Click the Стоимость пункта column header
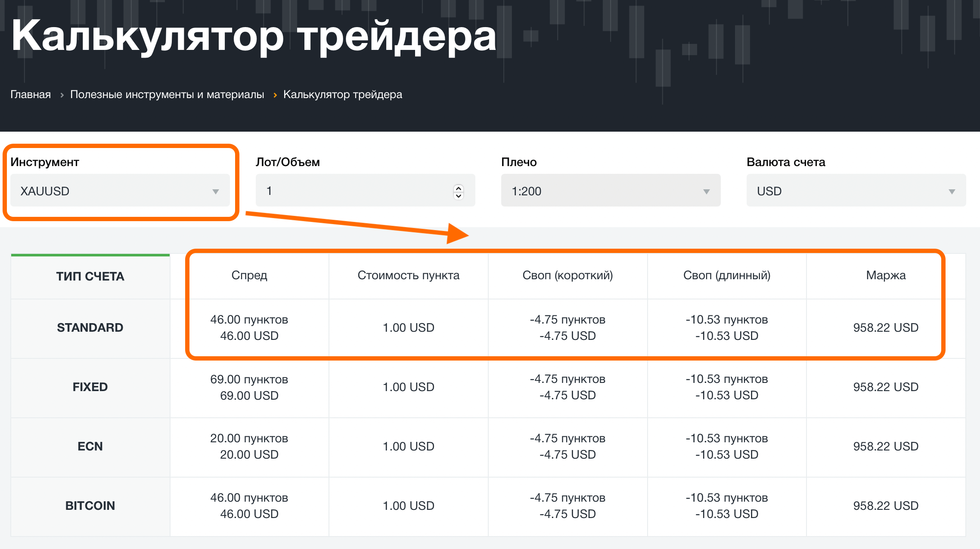 pyautogui.click(x=408, y=276)
